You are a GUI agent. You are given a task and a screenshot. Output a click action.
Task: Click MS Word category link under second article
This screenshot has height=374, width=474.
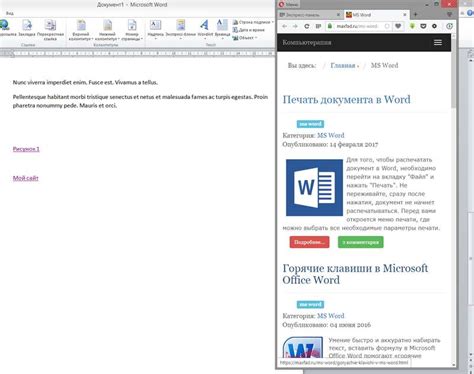(x=330, y=316)
